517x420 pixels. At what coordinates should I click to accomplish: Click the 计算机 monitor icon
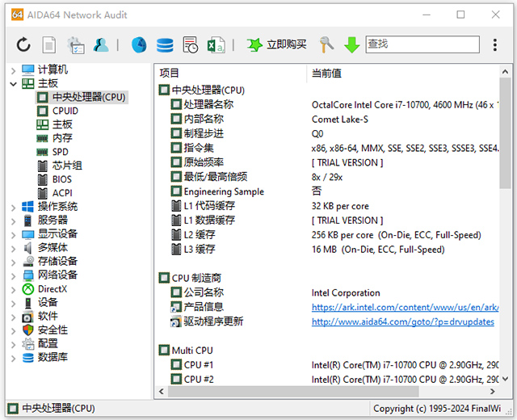[28, 69]
